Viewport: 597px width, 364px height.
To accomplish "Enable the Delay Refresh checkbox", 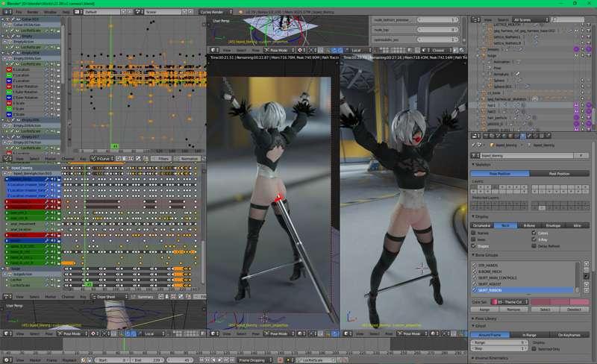I will 534,246.
